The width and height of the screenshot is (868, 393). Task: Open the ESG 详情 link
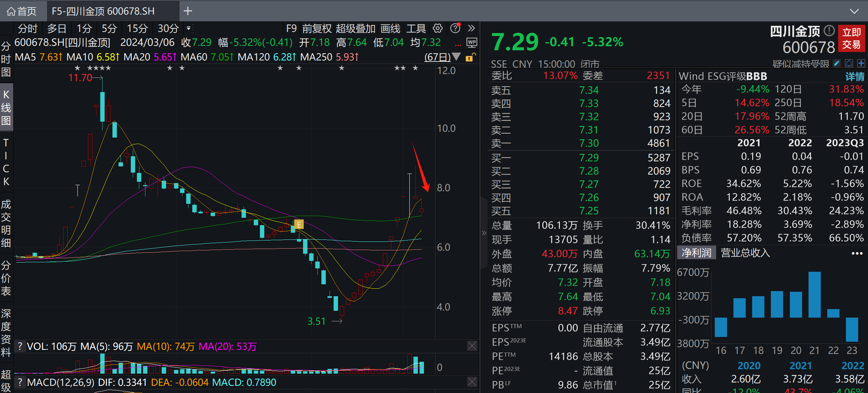click(854, 76)
